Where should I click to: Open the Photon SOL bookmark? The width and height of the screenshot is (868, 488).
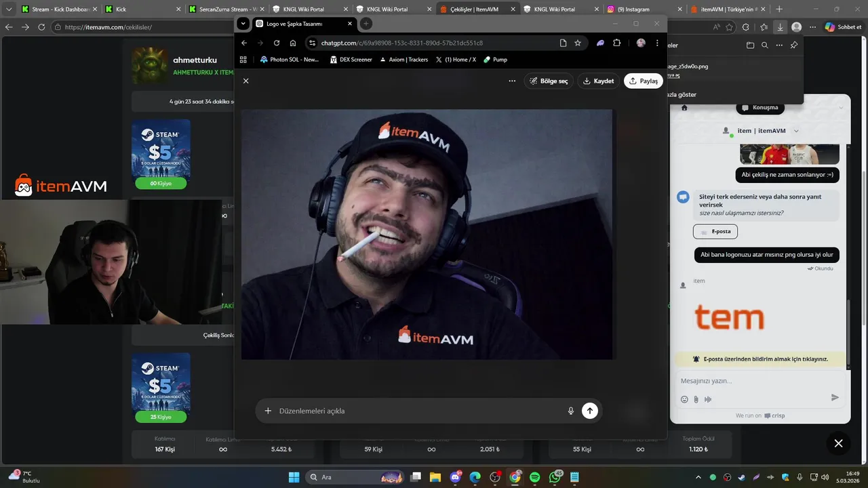point(290,60)
